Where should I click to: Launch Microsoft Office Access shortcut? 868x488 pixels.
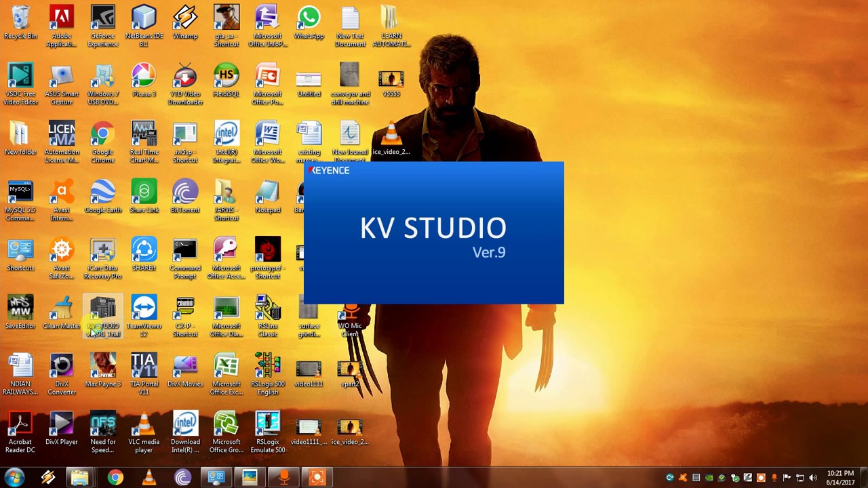coord(226,259)
